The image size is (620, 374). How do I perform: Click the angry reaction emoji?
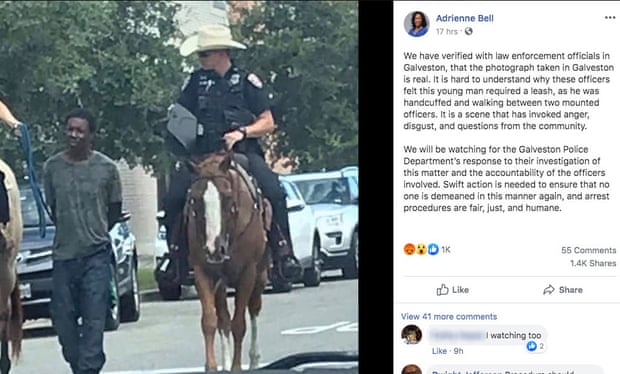(409, 249)
